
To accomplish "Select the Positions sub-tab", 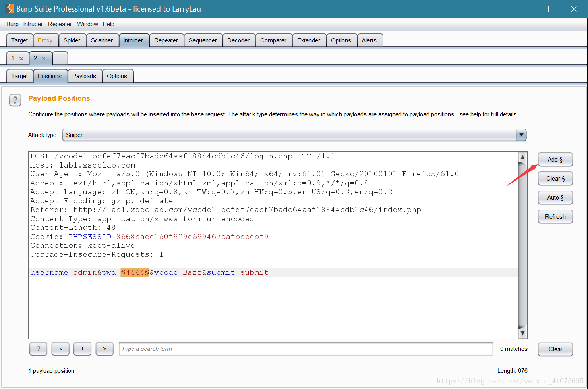I will (50, 76).
